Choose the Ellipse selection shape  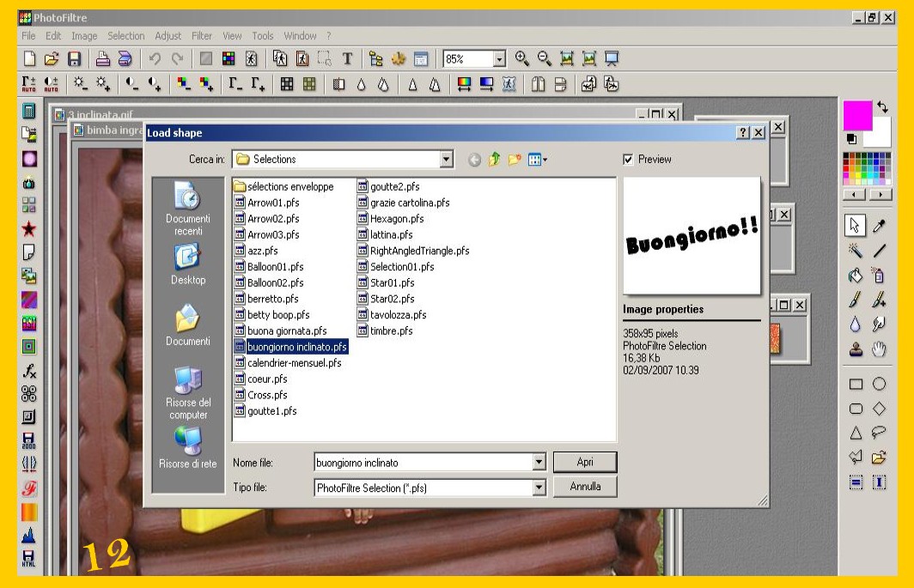tap(879, 385)
